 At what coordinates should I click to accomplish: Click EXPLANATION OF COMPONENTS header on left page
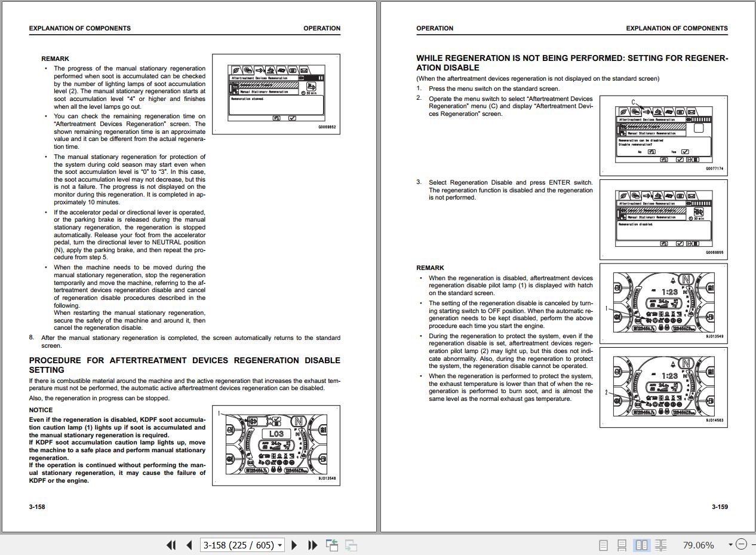coord(79,28)
